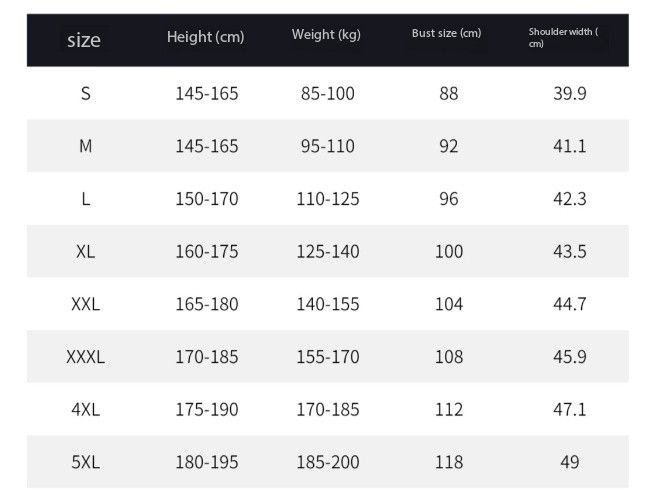Select the 165-180 height cell
653x497 pixels.
[207, 304]
